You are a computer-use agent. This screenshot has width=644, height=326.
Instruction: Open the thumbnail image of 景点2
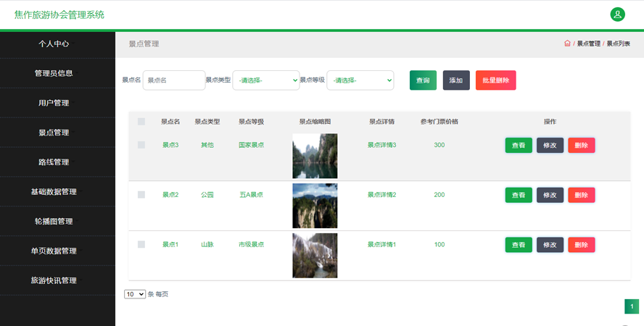315,206
